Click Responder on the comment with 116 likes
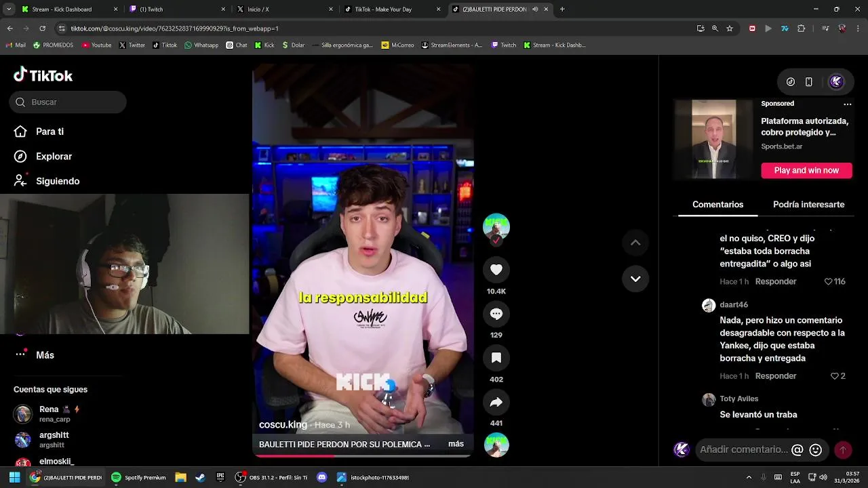The height and width of the screenshot is (488, 868). click(776, 281)
